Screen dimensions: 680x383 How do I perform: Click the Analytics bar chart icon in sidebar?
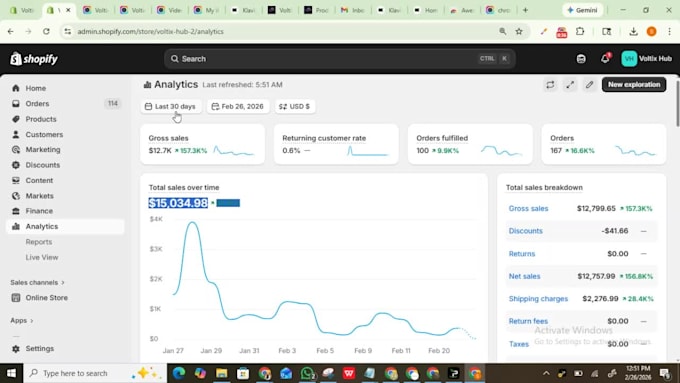point(16,226)
